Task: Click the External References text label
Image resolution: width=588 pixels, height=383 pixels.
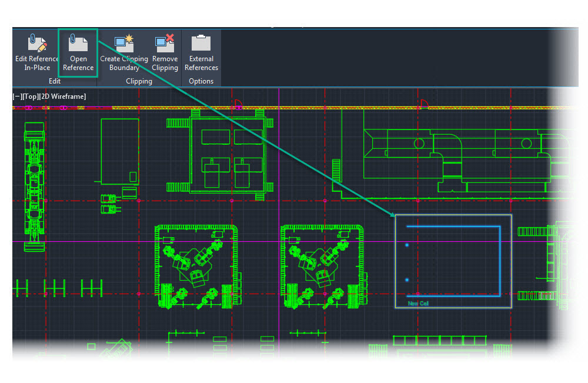Action: point(201,63)
